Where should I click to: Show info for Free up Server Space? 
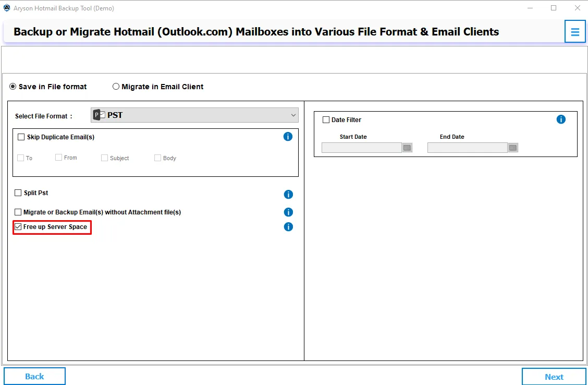tap(288, 226)
